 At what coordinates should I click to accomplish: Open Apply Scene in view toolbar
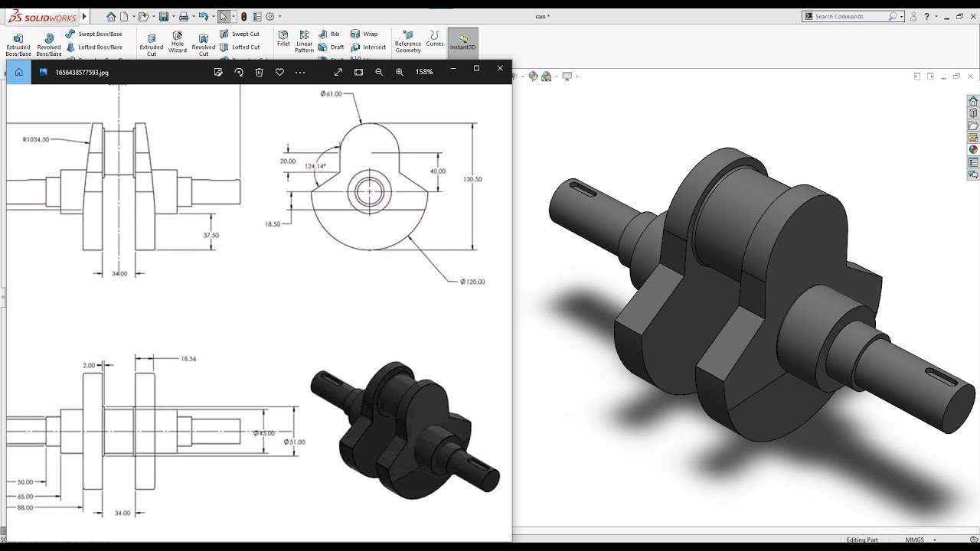(x=547, y=77)
